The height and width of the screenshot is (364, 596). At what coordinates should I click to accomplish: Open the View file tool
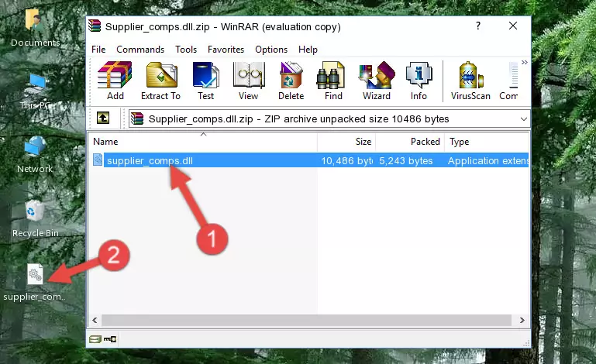coord(249,81)
